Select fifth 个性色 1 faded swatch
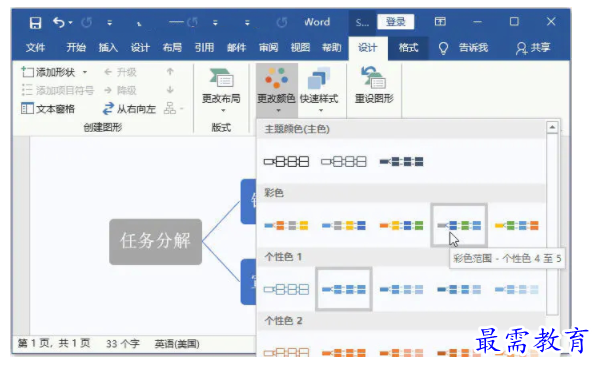 tap(517, 290)
